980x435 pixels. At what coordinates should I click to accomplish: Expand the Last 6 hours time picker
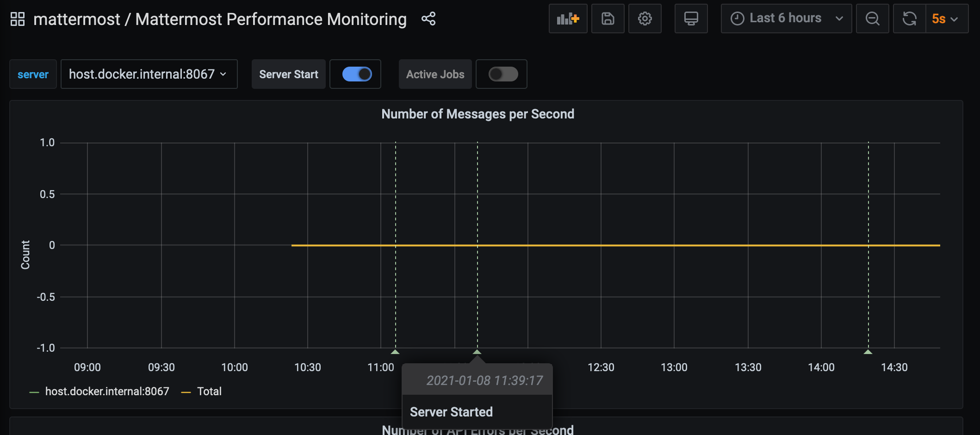coord(786,18)
